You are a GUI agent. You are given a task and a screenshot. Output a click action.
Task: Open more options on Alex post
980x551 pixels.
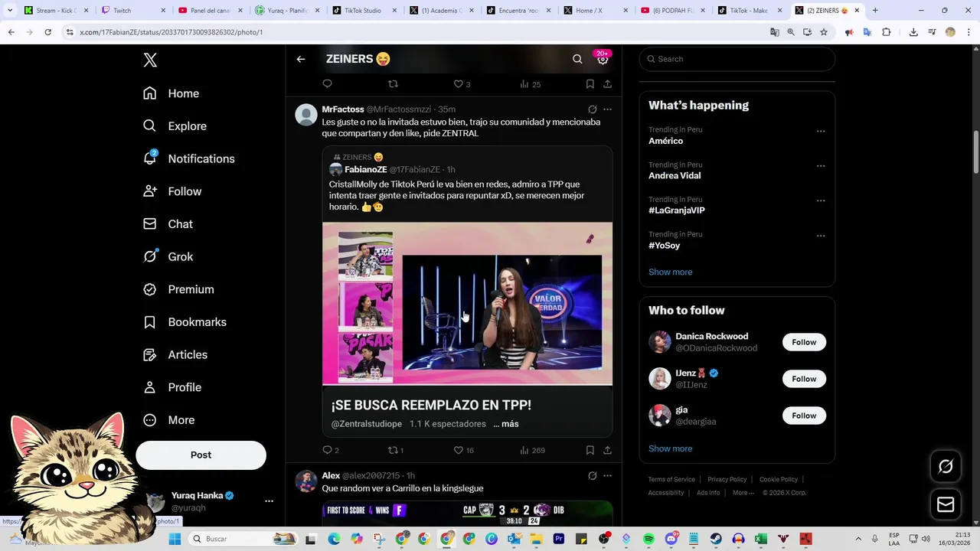pos(607,476)
